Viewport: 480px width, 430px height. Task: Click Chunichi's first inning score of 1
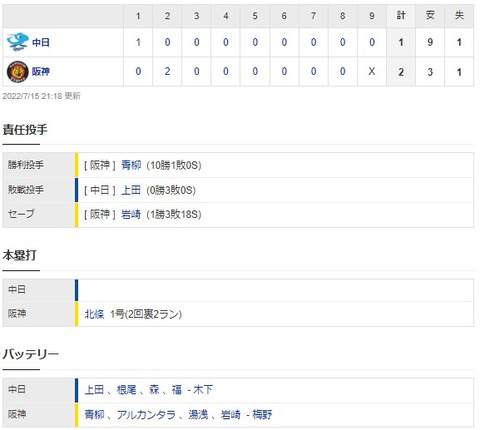(x=138, y=42)
